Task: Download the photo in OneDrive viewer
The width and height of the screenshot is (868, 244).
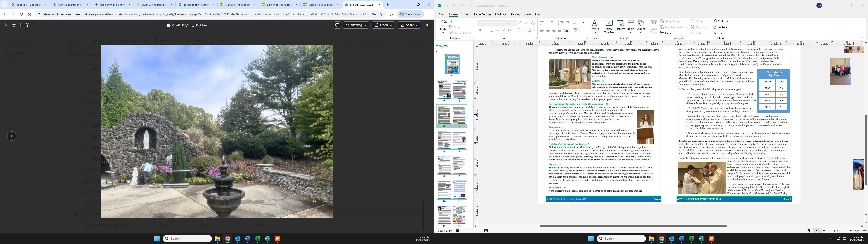Action: (x=6, y=25)
